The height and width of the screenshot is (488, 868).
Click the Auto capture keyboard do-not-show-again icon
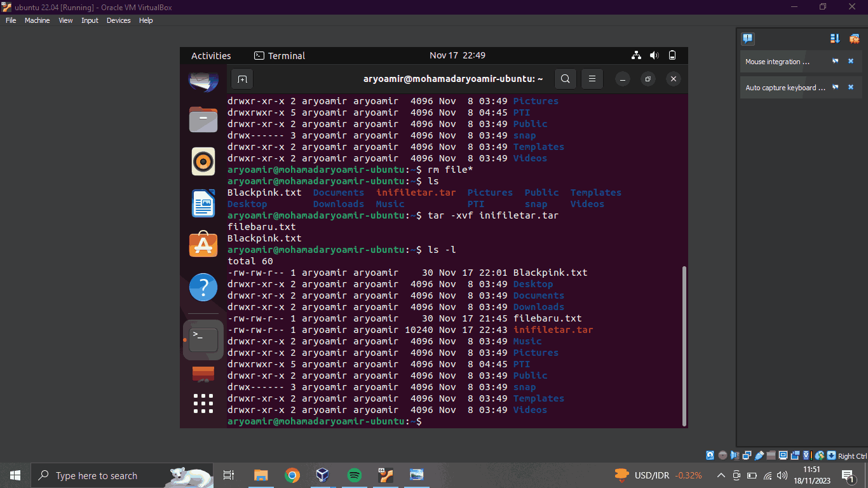pos(836,88)
